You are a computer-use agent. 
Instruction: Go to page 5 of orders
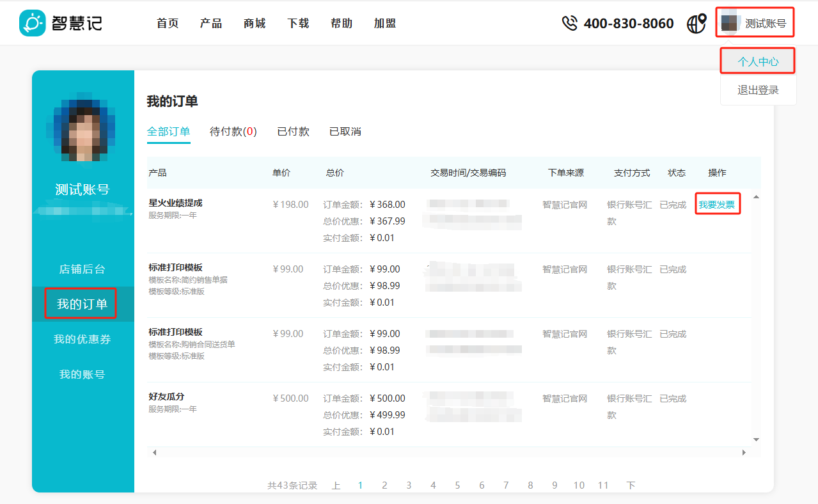(x=457, y=485)
